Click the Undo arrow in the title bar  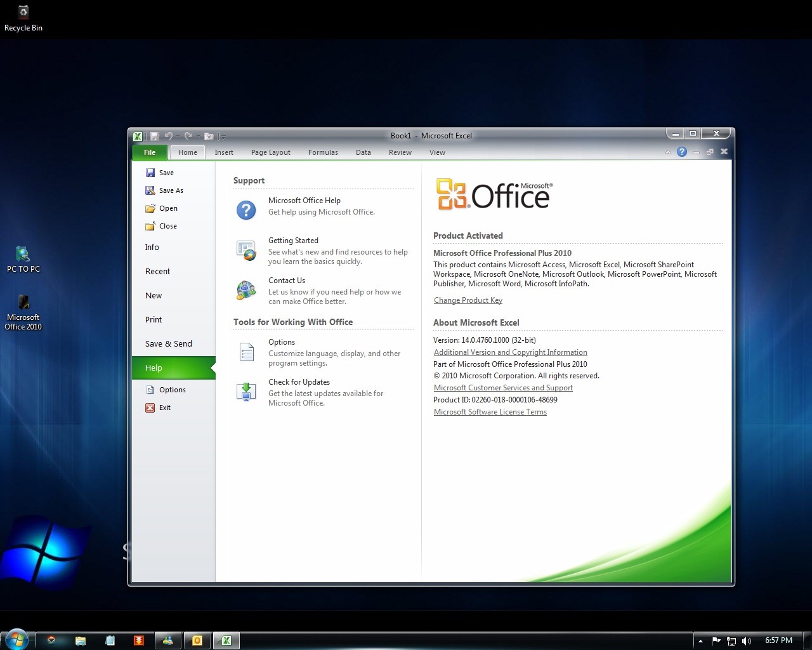click(x=168, y=136)
